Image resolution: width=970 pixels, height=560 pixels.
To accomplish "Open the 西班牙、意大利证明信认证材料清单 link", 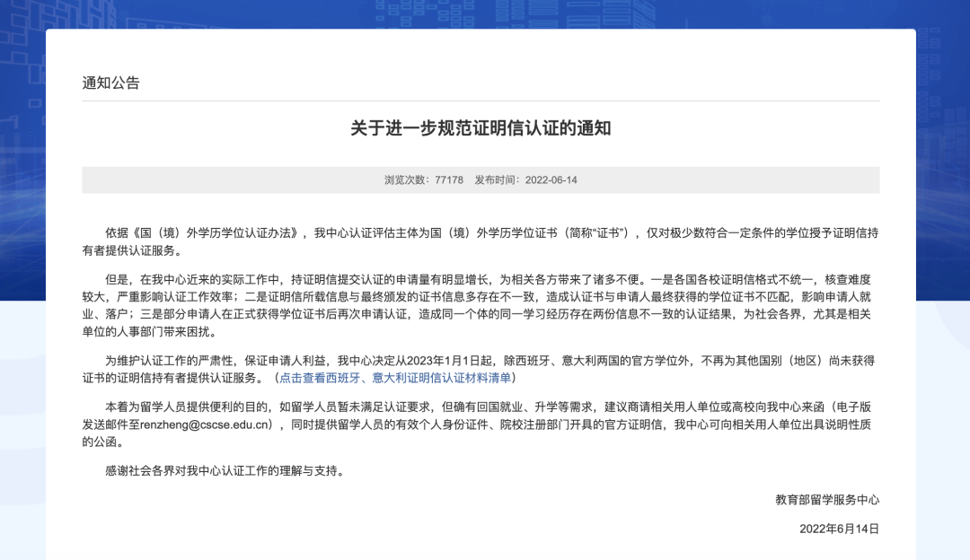I will click(395, 377).
